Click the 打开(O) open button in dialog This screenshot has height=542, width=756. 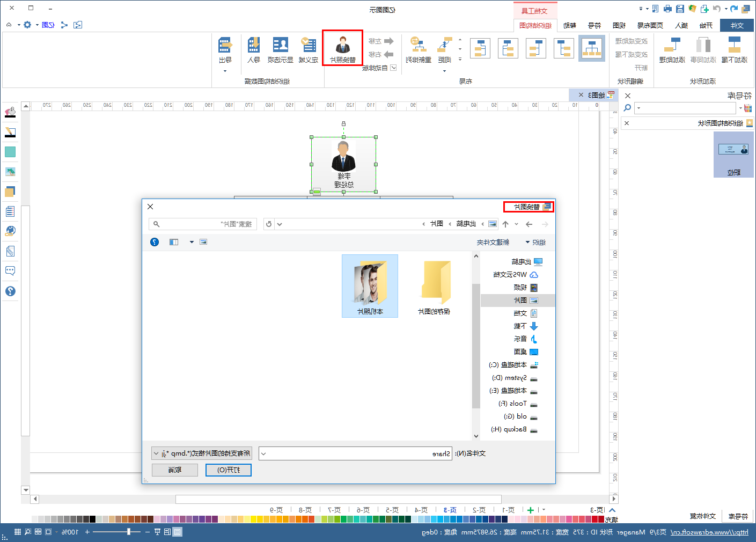coord(229,470)
